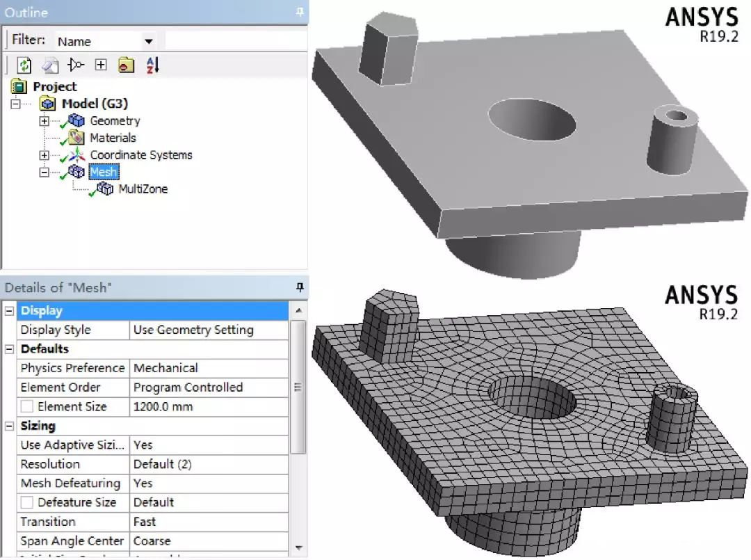Toggle the Defeature Size checkbox
Screen dimensions: 751x560
(26, 502)
